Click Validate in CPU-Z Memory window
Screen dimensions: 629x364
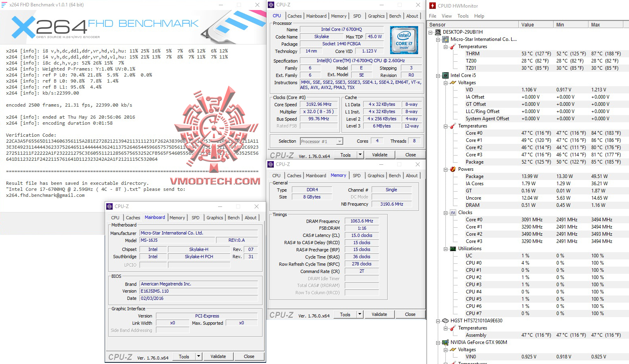click(379, 314)
